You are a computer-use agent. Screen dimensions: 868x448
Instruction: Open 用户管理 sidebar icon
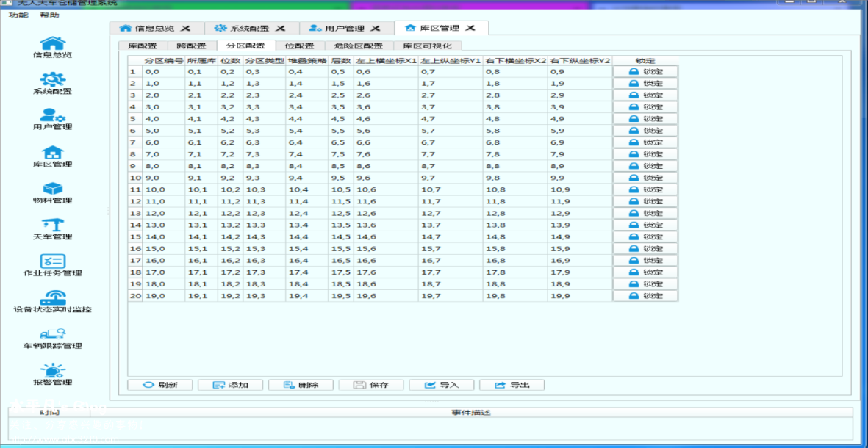tap(52, 115)
